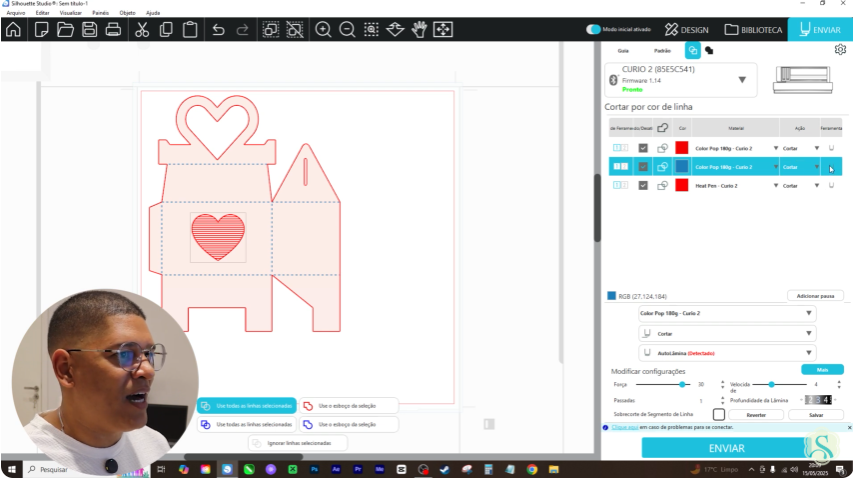Zoom in with the magnifier plus icon
Viewport: 853px width, 478px height.
click(323, 29)
